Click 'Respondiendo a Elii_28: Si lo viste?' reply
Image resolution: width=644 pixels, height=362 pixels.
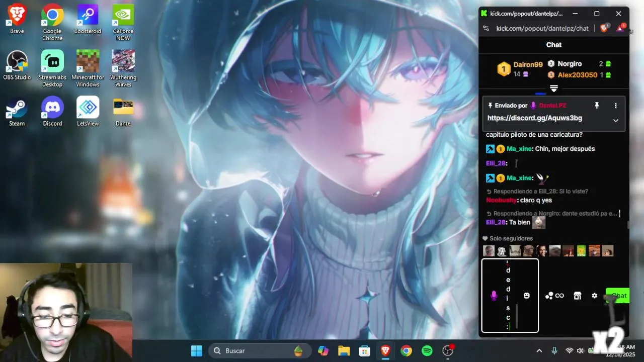tap(537, 192)
